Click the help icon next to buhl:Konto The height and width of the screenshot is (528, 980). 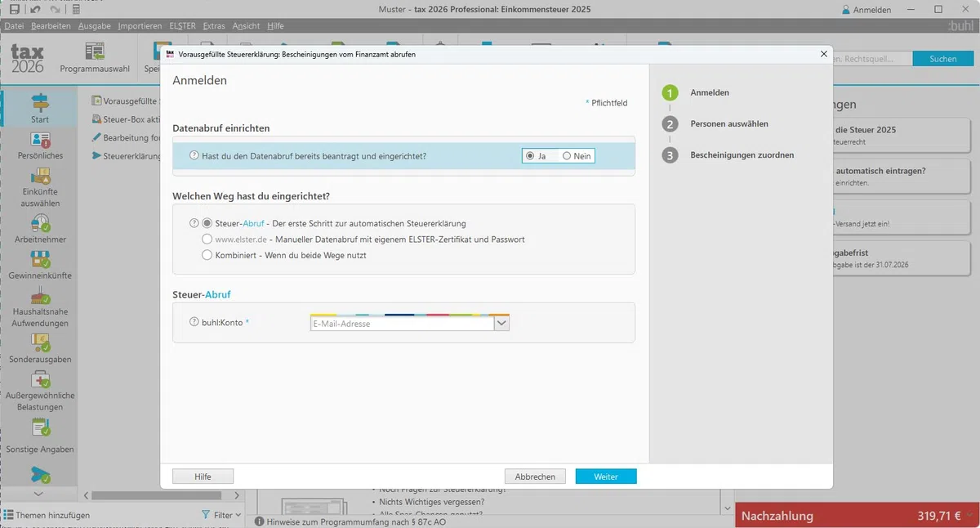click(x=194, y=323)
